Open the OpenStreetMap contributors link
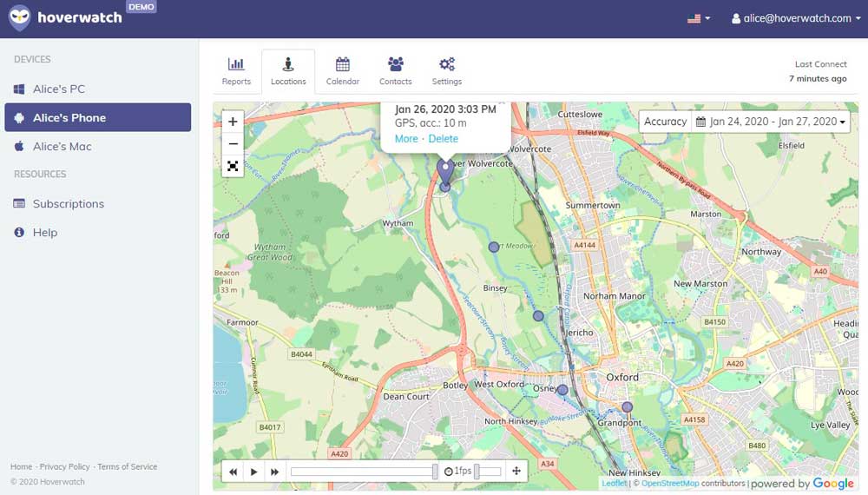The height and width of the screenshot is (495, 868). click(x=670, y=484)
